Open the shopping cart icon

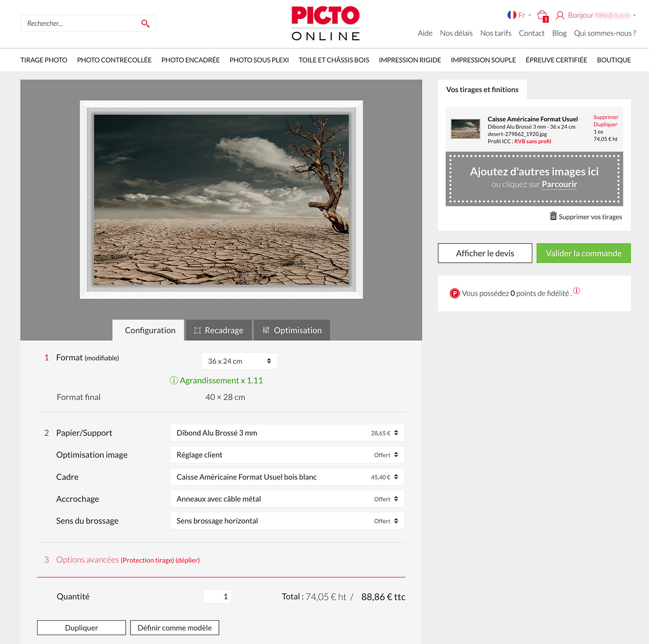(542, 16)
